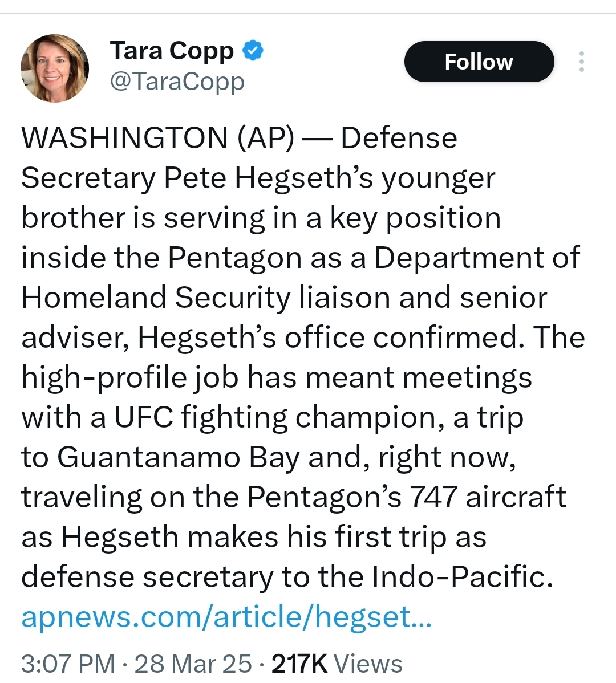Click the blue verified badge
The height and width of the screenshot is (683, 616).
(x=253, y=51)
